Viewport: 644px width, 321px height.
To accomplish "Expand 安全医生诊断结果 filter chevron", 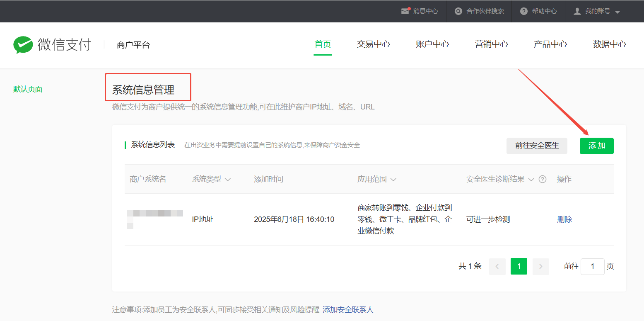I will (x=531, y=180).
